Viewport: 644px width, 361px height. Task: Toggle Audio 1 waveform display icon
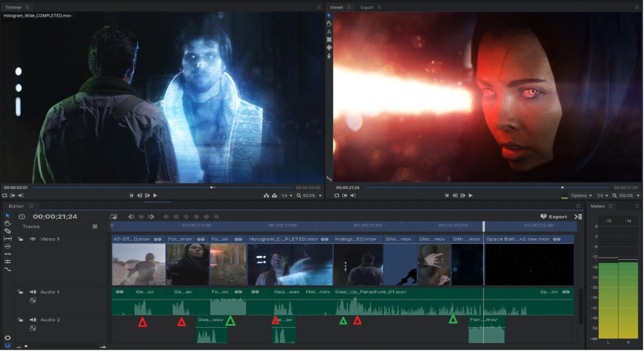point(33,300)
